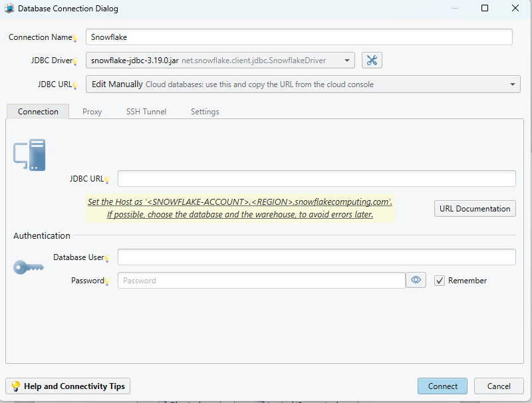
Task: Focus the empty JDBC URL text field
Action: click(x=317, y=179)
